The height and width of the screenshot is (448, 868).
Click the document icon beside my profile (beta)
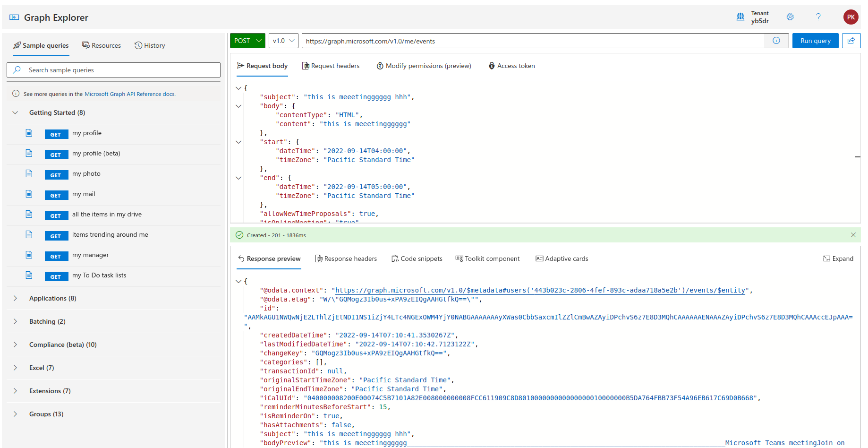pyautogui.click(x=29, y=153)
